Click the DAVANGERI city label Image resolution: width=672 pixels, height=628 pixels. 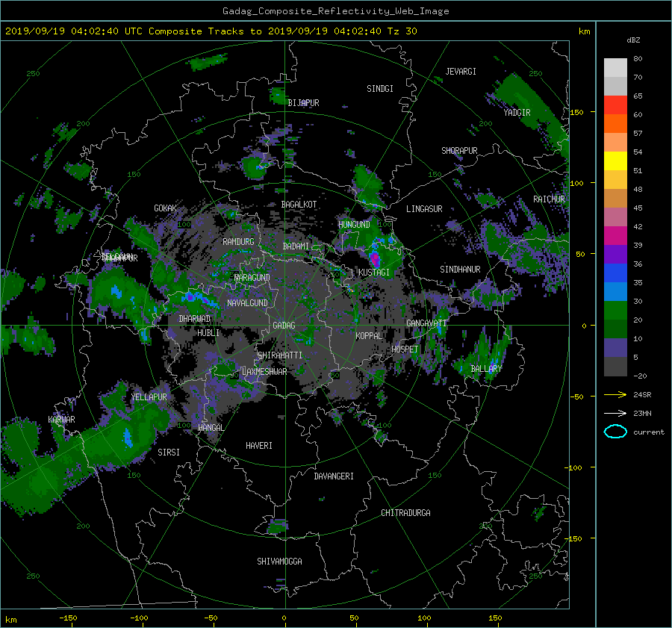point(334,476)
